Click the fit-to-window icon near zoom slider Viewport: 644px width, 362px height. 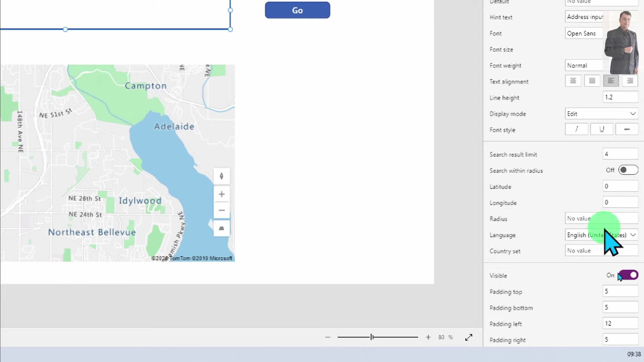pyautogui.click(x=469, y=337)
